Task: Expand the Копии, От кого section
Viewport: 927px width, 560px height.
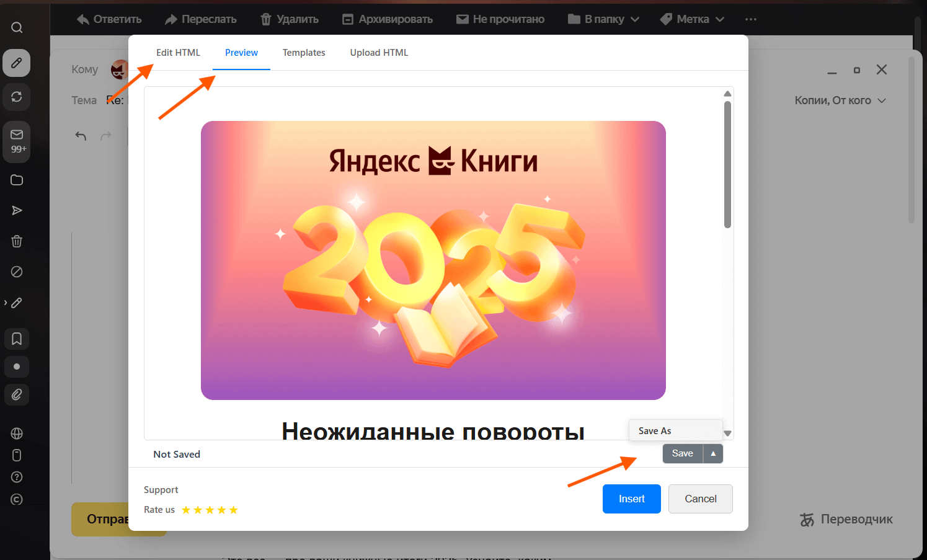Action: coord(841,100)
